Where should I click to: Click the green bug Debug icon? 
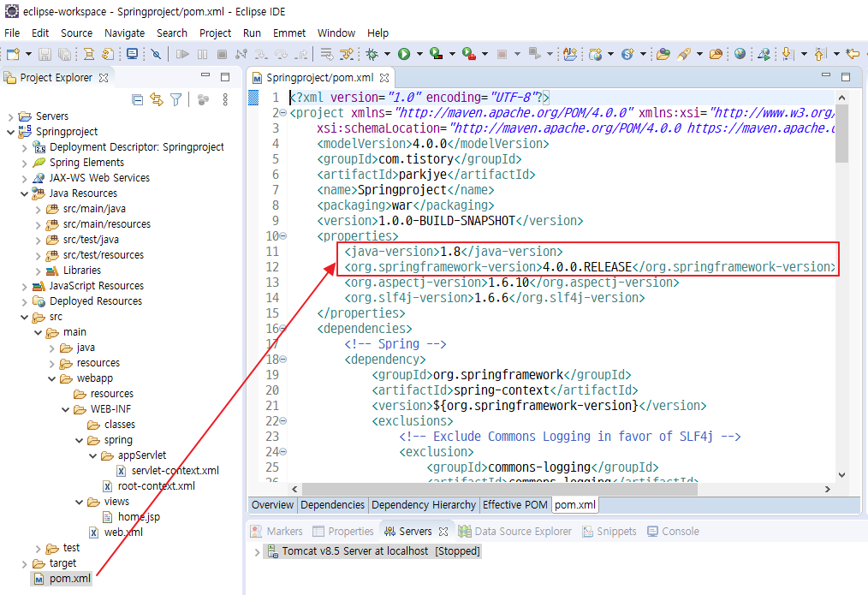[x=372, y=54]
